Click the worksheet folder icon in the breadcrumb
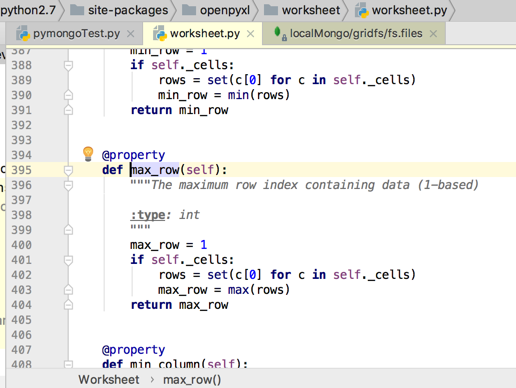 click(x=271, y=10)
